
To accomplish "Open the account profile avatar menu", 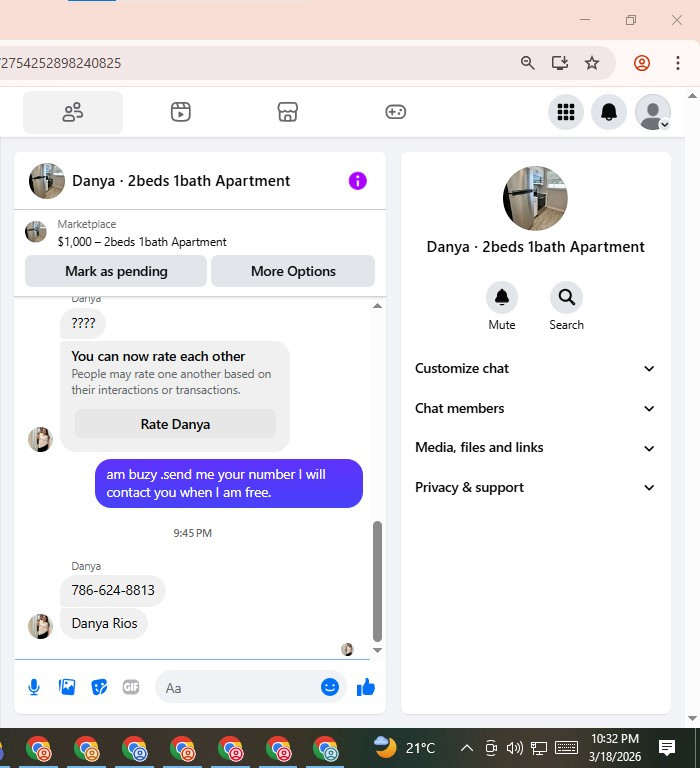I will 652,112.
